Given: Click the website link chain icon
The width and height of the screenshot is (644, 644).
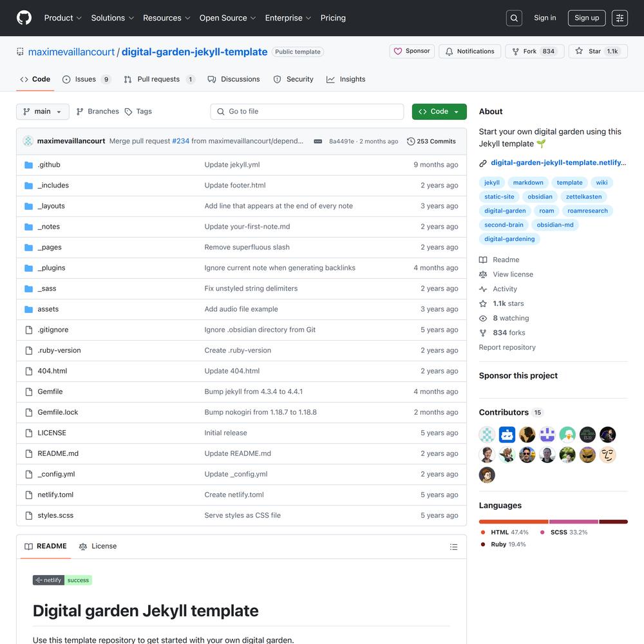Looking at the screenshot, I should tap(483, 163).
